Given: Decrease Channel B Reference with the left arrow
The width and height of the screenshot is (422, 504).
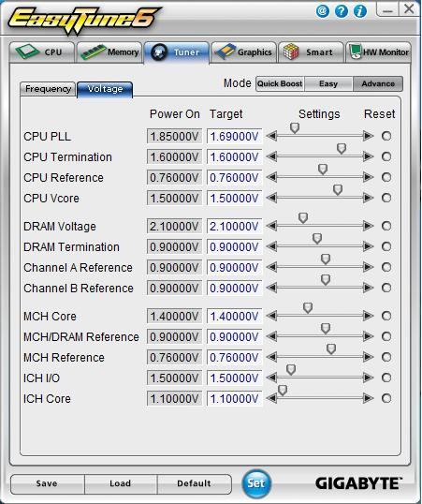Looking at the screenshot, I should [271, 288].
